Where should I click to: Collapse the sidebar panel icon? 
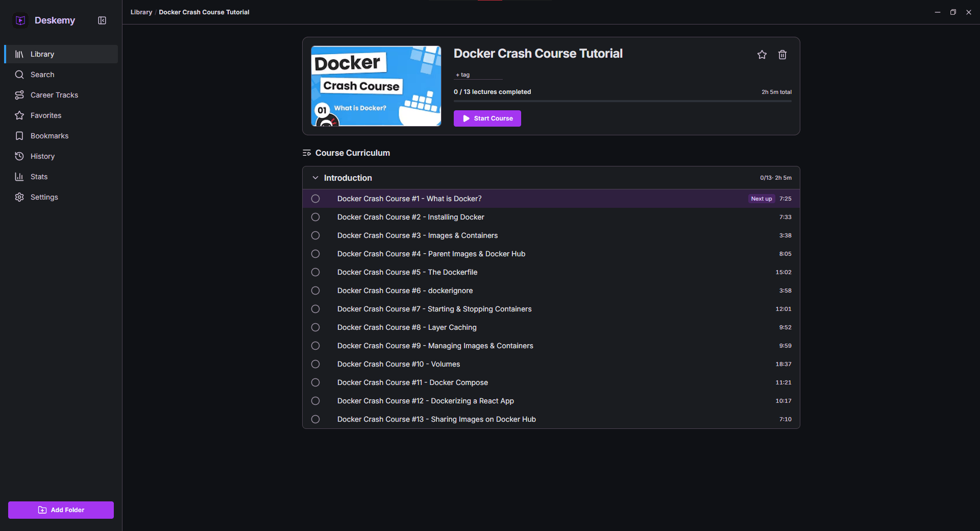(x=102, y=20)
